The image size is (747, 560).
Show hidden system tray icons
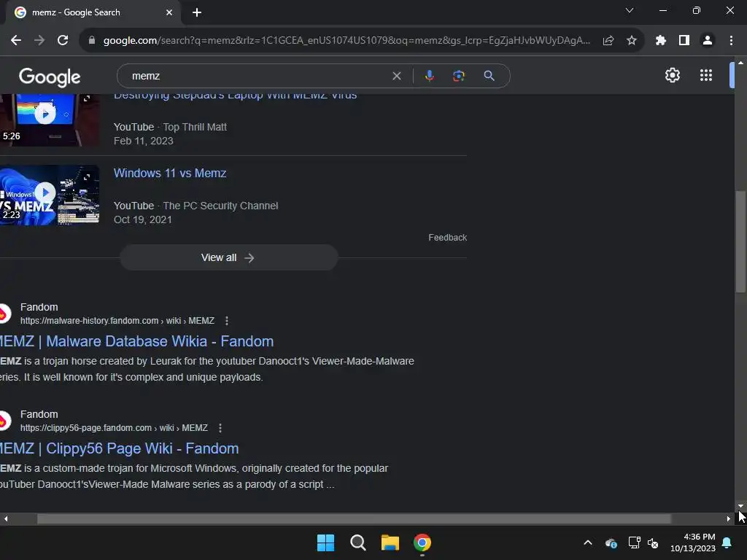(588, 542)
